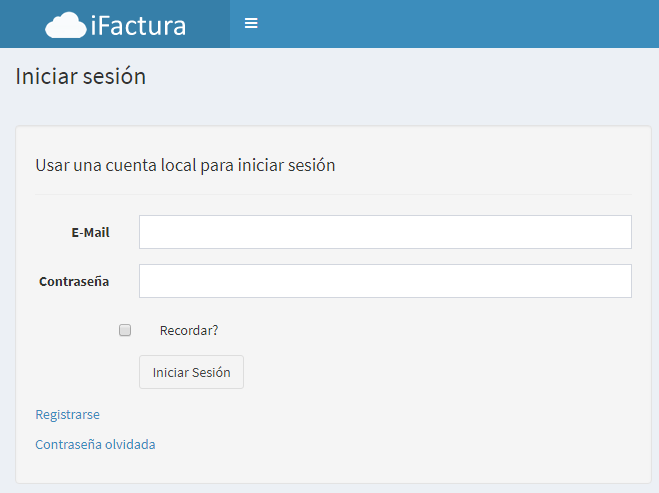Open the Registrarse link
This screenshot has width=659, height=493.
pos(67,414)
